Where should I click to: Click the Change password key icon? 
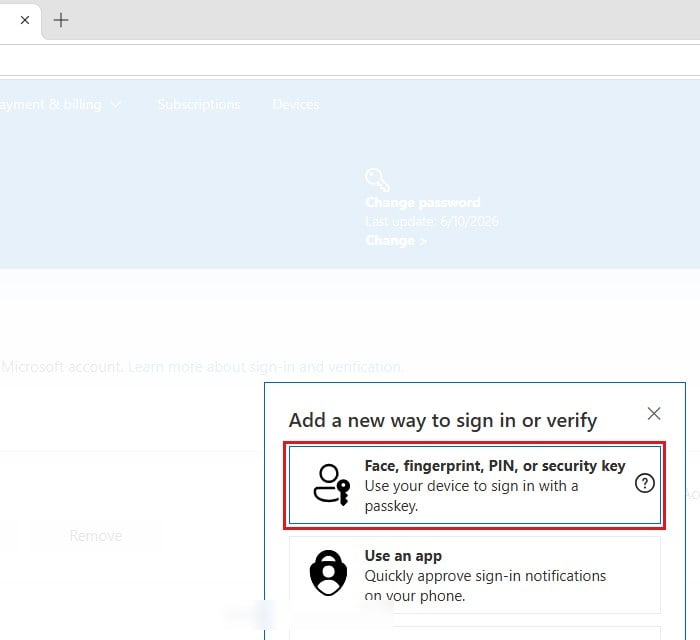[377, 179]
